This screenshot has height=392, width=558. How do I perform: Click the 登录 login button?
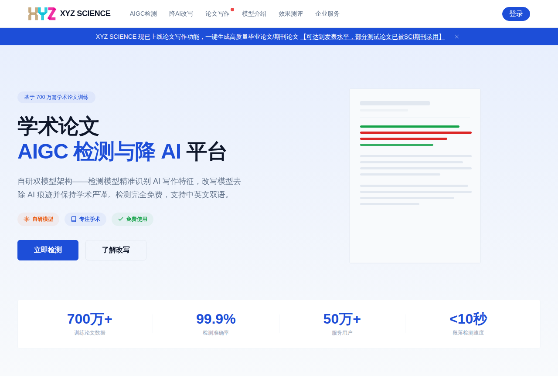[516, 14]
